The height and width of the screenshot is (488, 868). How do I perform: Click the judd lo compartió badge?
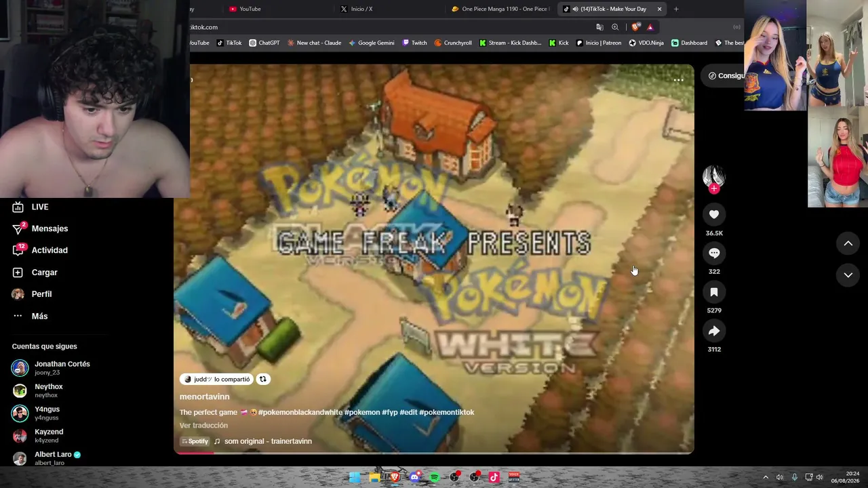217,380
